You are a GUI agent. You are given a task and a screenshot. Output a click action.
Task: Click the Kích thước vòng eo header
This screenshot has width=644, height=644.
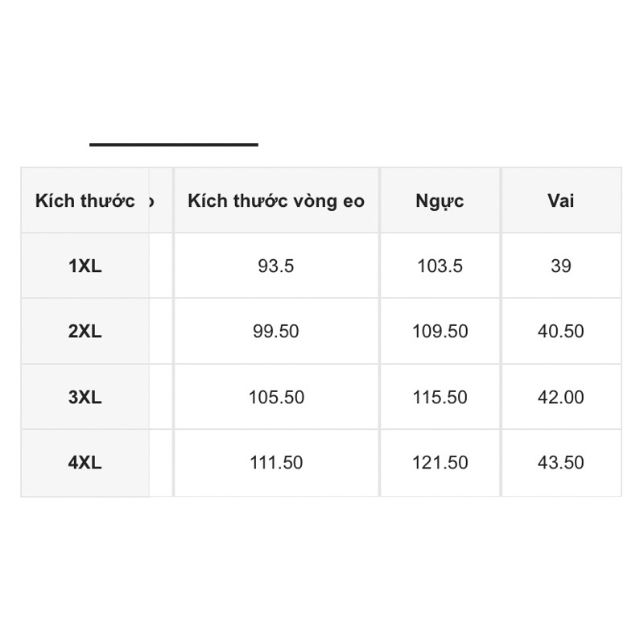coord(276,200)
